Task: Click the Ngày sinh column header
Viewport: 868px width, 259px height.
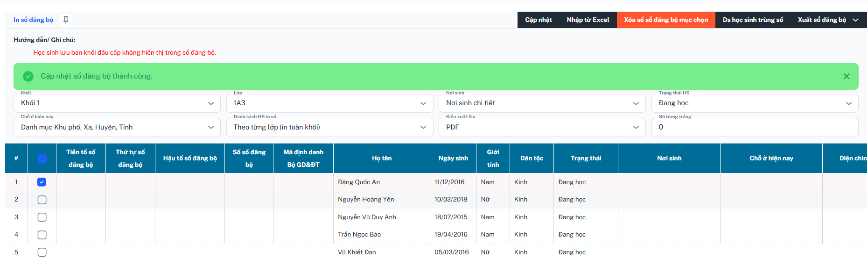Action: tap(453, 158)
